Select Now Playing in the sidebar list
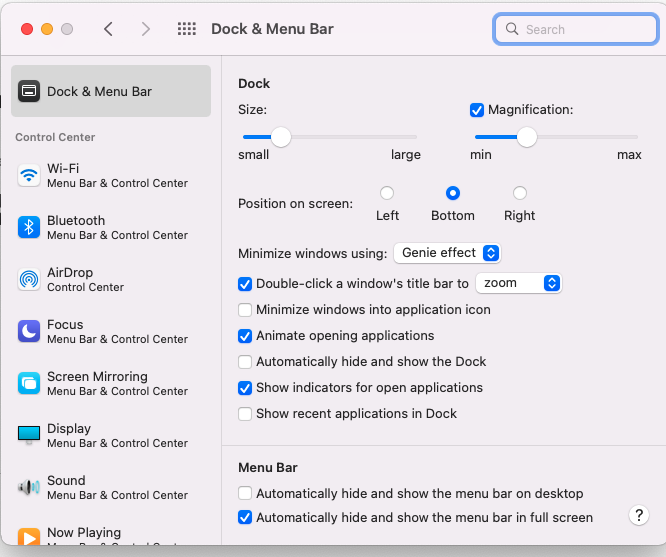Viewport: 666px width, 557px height. point(111,534)
